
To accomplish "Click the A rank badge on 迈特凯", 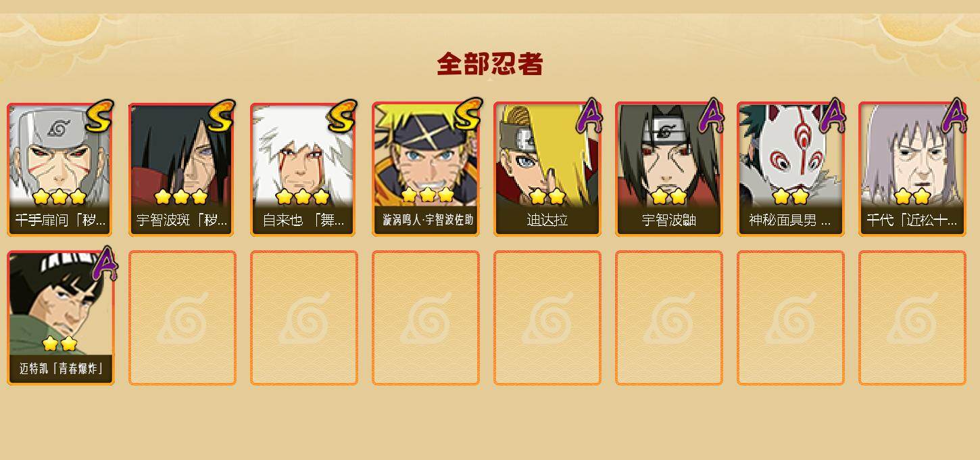I will (105, 264).
